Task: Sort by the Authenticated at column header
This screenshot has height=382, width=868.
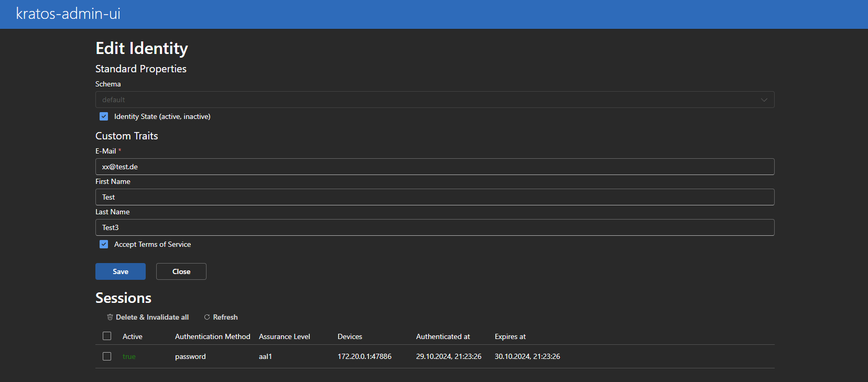Action: click(x=443, y=336)
